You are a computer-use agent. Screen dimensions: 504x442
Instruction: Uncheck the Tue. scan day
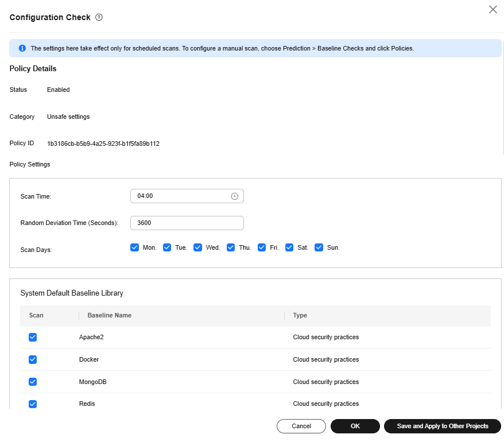click(x=167, y=247)
